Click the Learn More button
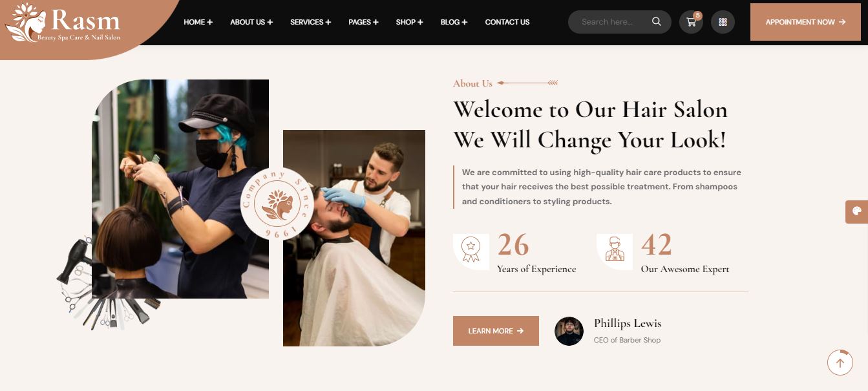The image size is (868, 391). 496,331
